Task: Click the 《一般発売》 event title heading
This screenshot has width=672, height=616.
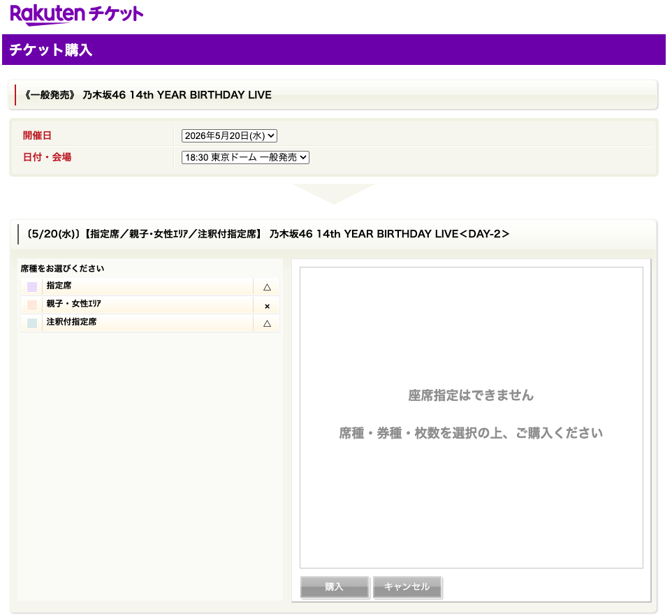Action: pos(147,95)
